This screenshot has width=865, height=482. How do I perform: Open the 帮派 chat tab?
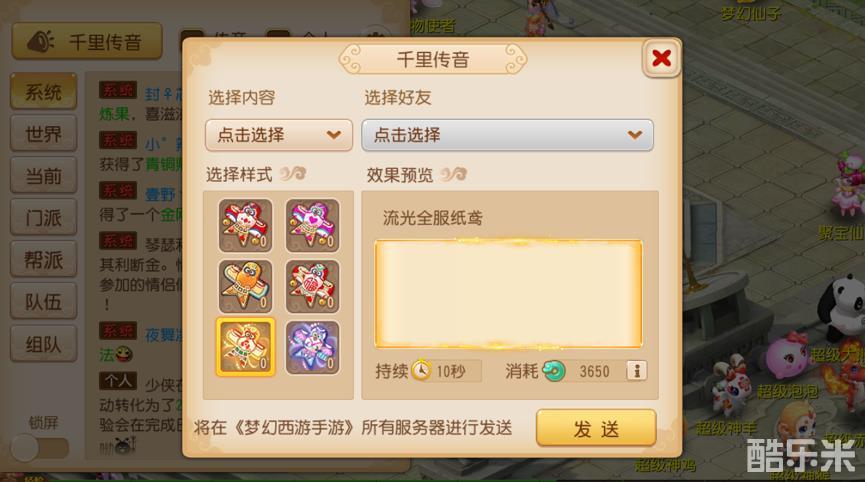pyautogui.click(x=44, y=260)
